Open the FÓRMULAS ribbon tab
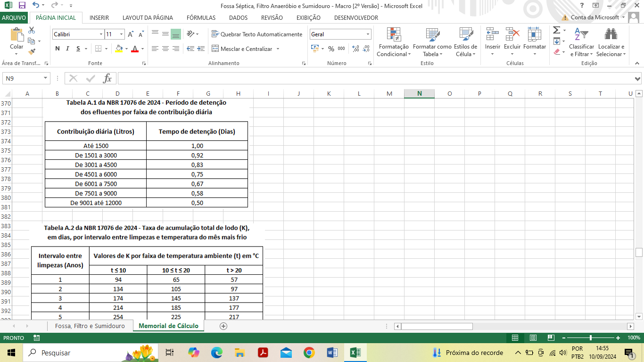Screen dimensions: 644x362 (201, 17)
